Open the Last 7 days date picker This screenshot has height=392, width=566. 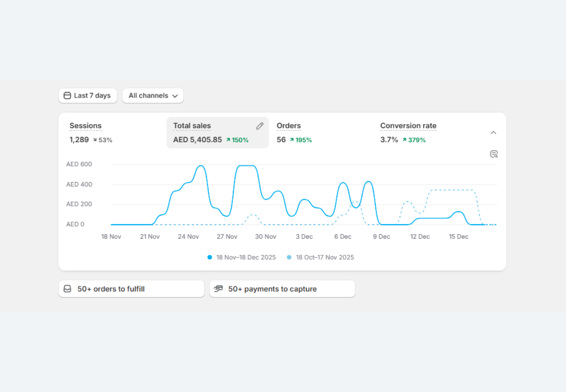coord(88,95)
